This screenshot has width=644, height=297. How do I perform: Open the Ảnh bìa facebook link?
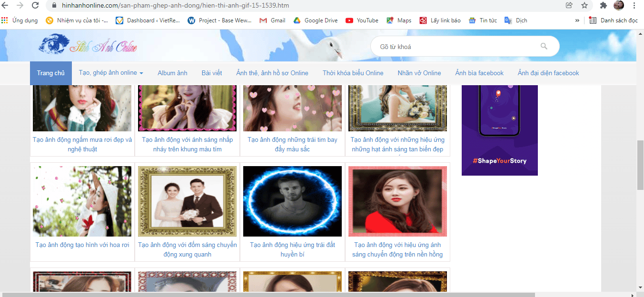pyautogui.click(x=479, y=73)
